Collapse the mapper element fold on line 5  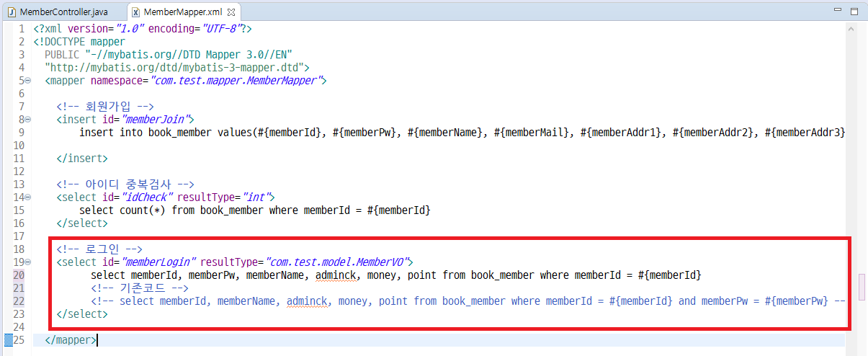click(x=28, y=81)
